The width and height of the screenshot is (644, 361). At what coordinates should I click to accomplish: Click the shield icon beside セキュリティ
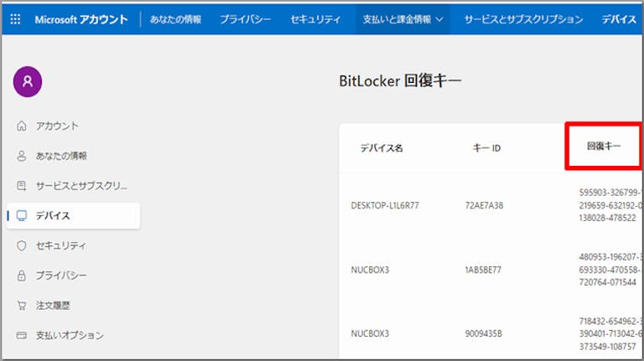pos(21,245)
